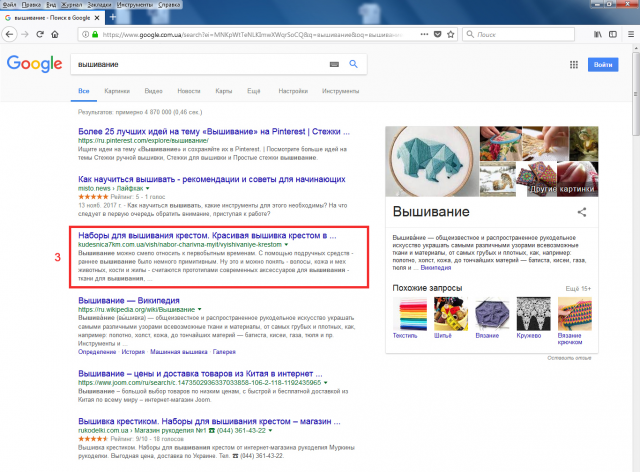Open the Журнал menu
Viewport: 640px width, 472px height.
pyautogui.click(x=71, y=4)
